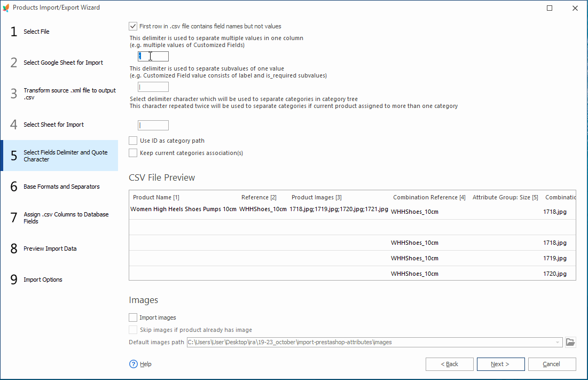Click the app logo in title bar
This screenshot has width=588, height=380.
point(6,7)
